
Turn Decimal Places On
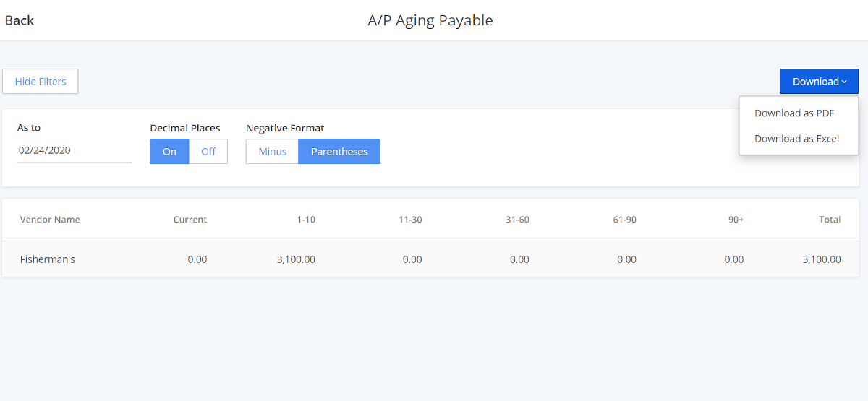pos(169,152)
